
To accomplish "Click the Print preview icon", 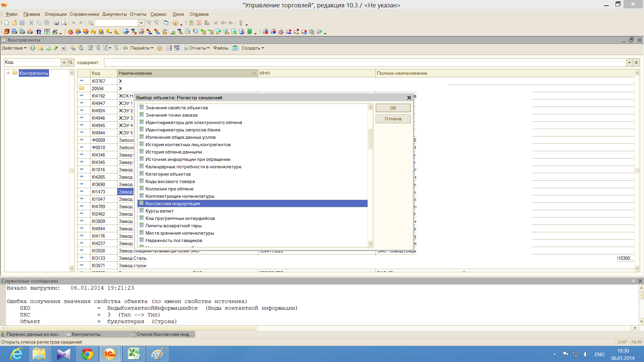I will point(64,23).
